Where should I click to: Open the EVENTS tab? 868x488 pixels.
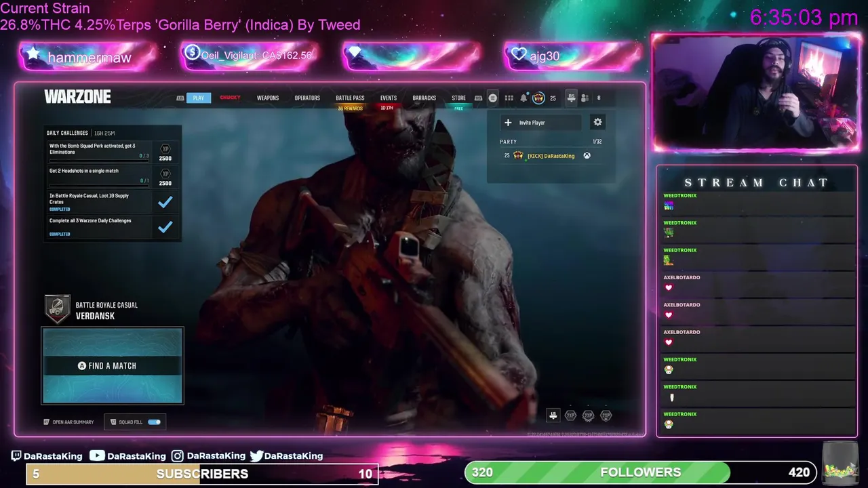click(389, 98)
